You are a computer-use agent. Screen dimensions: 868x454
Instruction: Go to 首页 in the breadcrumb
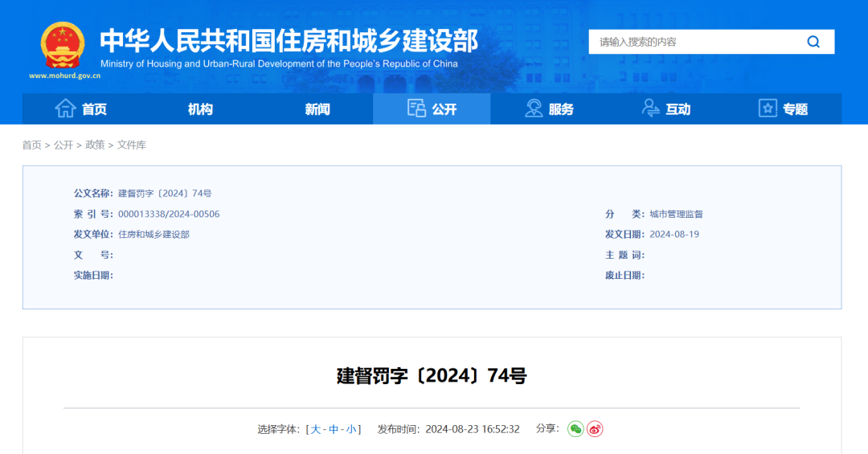click(x=31, y=145)
